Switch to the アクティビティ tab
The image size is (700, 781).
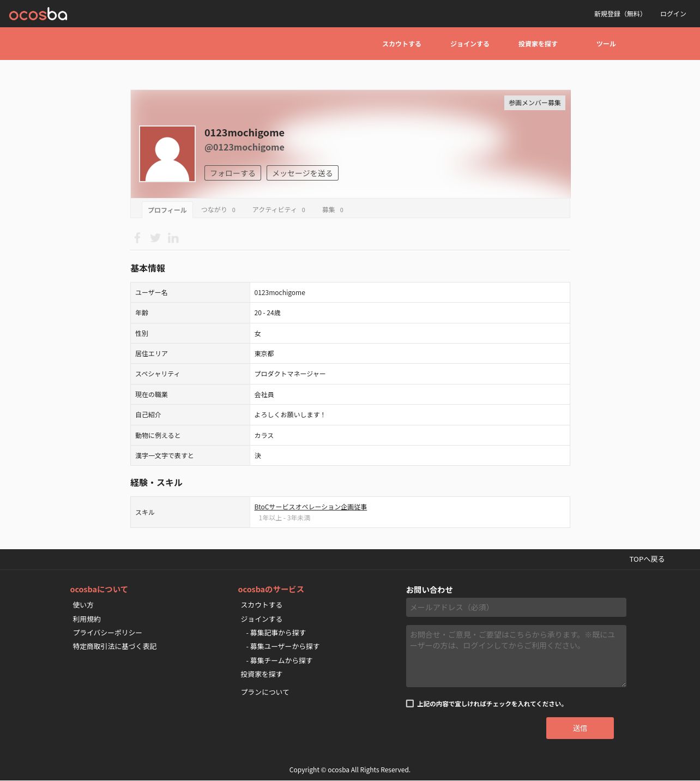point(279,210)
